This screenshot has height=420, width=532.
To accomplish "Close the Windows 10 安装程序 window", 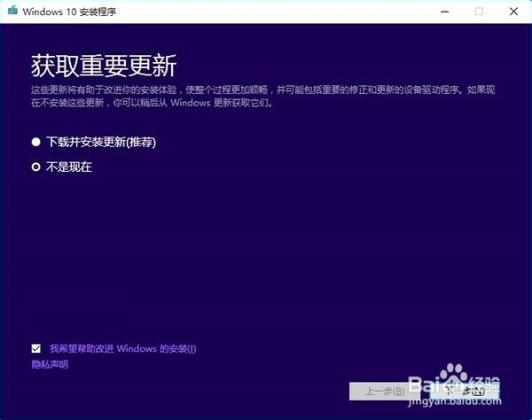I will point(513,12).
